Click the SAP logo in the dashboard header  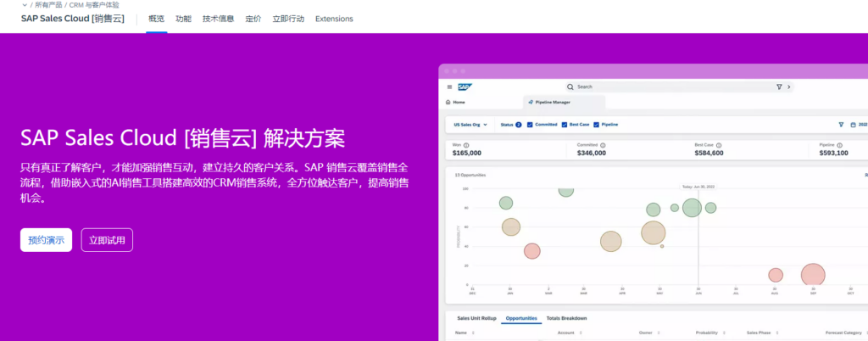(465, 87)
